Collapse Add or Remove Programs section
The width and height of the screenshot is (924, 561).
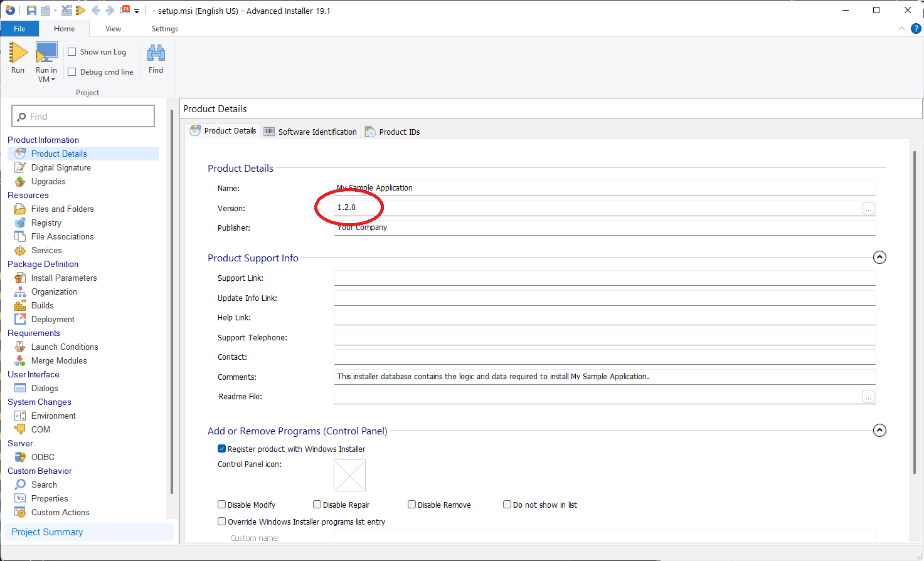[x=879, y=430]
